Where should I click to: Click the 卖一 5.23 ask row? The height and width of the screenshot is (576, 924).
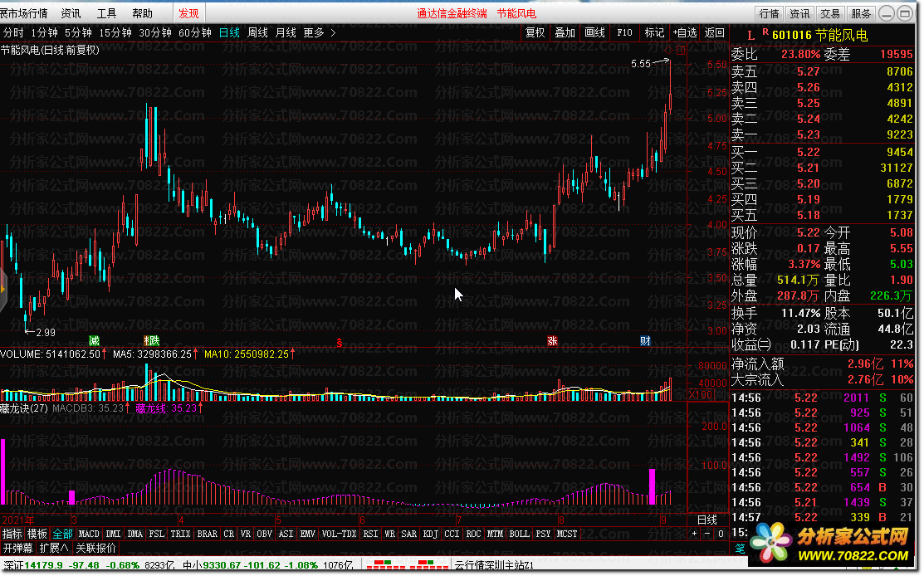click(x=822, y=135)
